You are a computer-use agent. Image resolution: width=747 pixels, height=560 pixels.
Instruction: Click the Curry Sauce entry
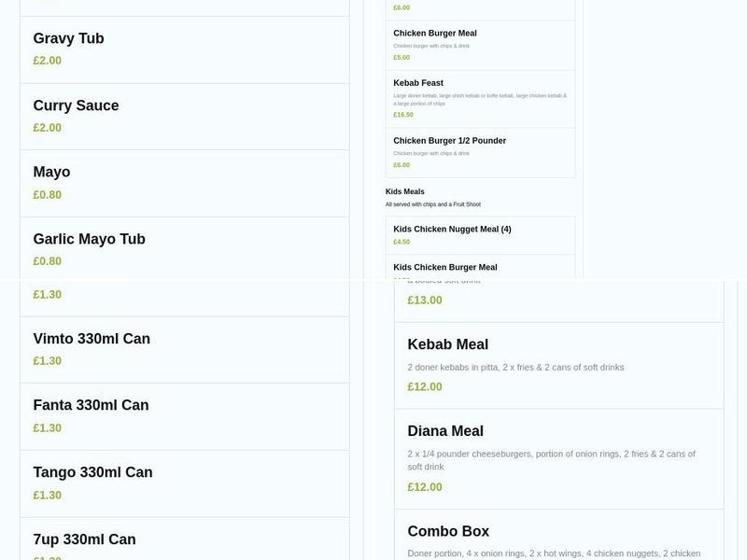[x=76, y=105]
